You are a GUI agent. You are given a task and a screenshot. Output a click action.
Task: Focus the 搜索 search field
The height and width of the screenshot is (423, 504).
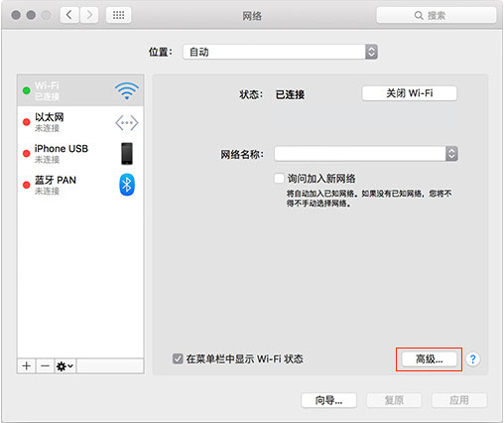tap(437, 15)
